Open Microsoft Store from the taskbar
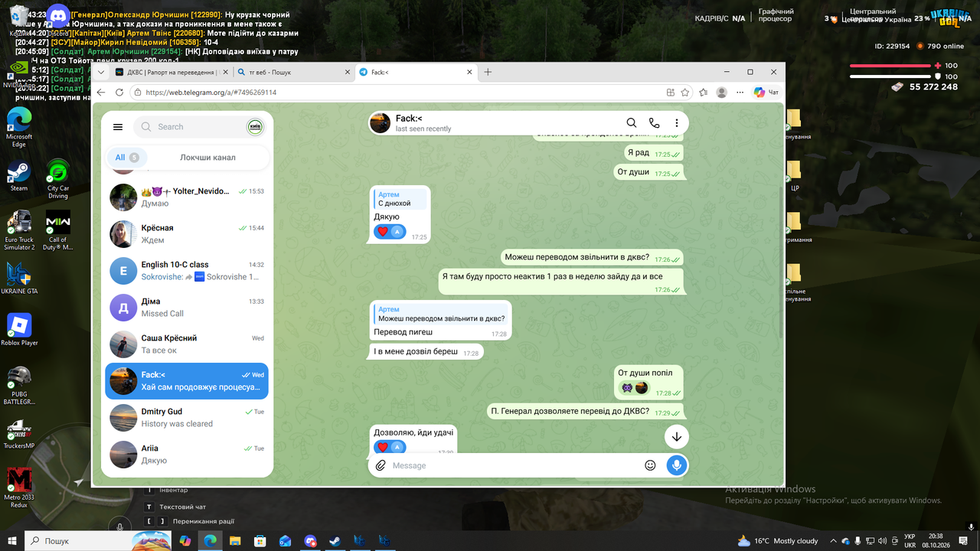 [x=260, y=541]
